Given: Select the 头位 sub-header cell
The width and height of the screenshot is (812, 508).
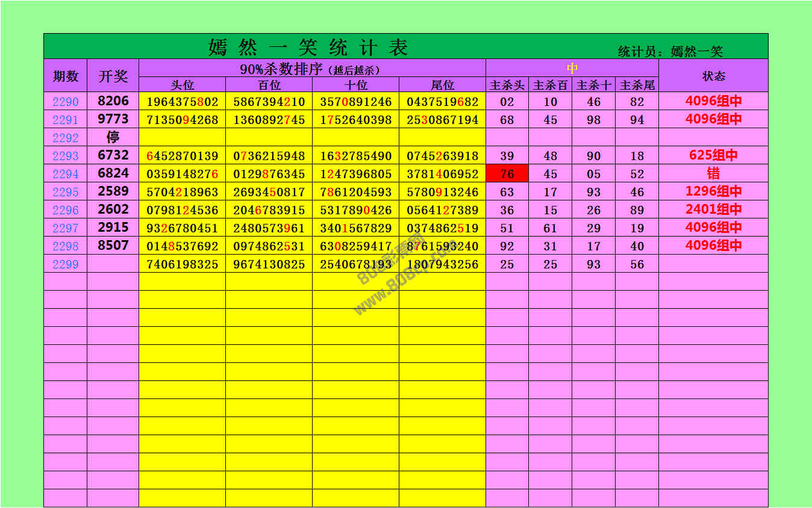Looking at the screenshot, I should [x=182, y=85].
